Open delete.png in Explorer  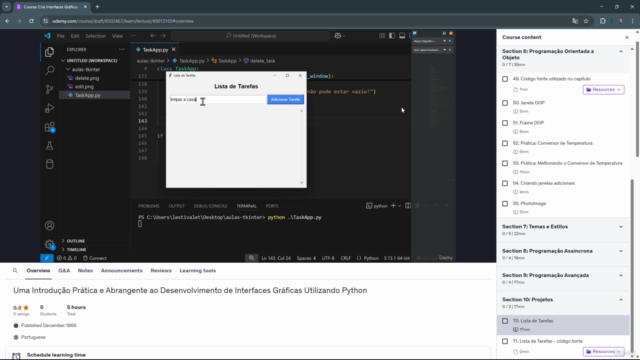(87, 78)
